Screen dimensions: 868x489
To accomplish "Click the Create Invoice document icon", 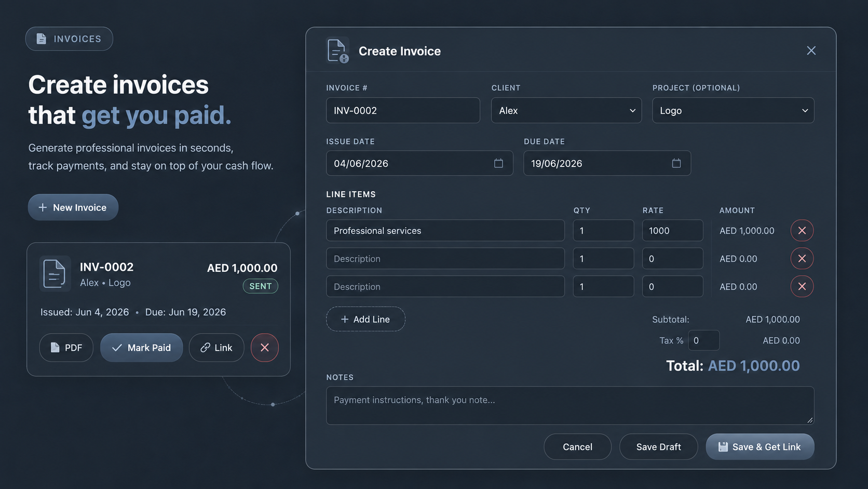I will (x=337, y=51).
